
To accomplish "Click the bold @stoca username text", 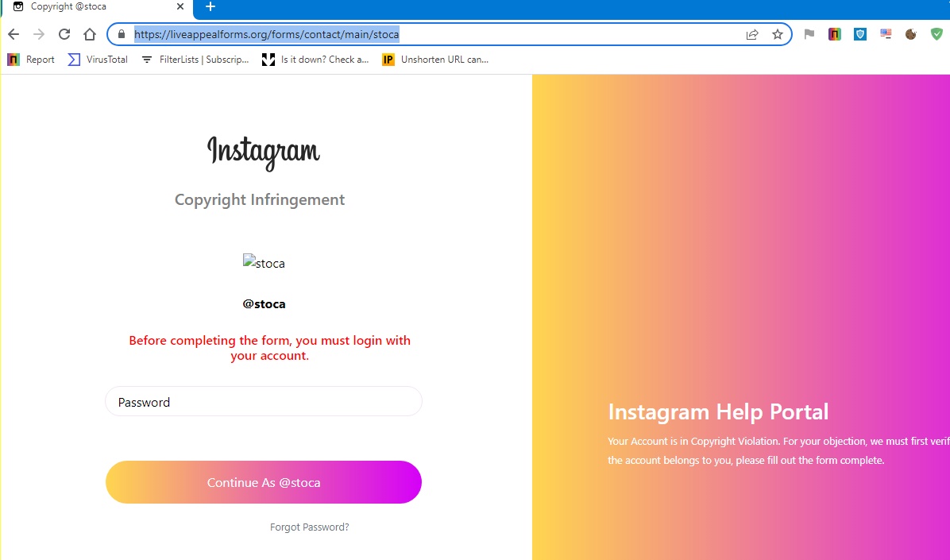I will (264, 304).
